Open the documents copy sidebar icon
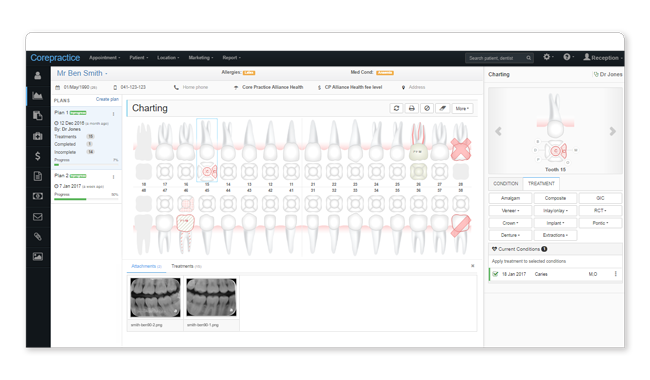This screenshot has width=650, height=380. 38,116
